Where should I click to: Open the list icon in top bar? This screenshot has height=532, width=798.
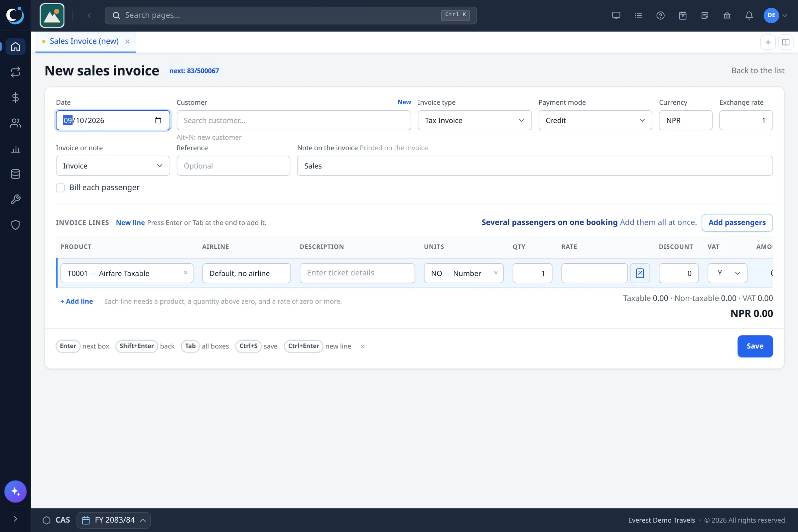[638, 15]
